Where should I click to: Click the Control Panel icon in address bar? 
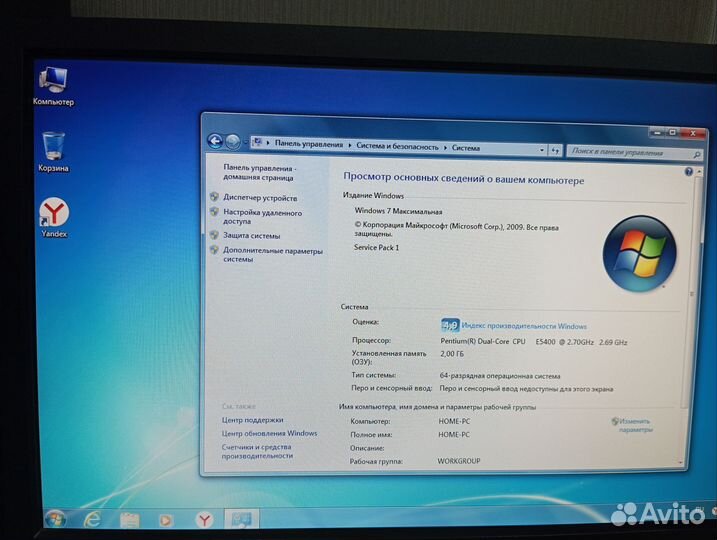pyautogui.click(x=257, y=142)
